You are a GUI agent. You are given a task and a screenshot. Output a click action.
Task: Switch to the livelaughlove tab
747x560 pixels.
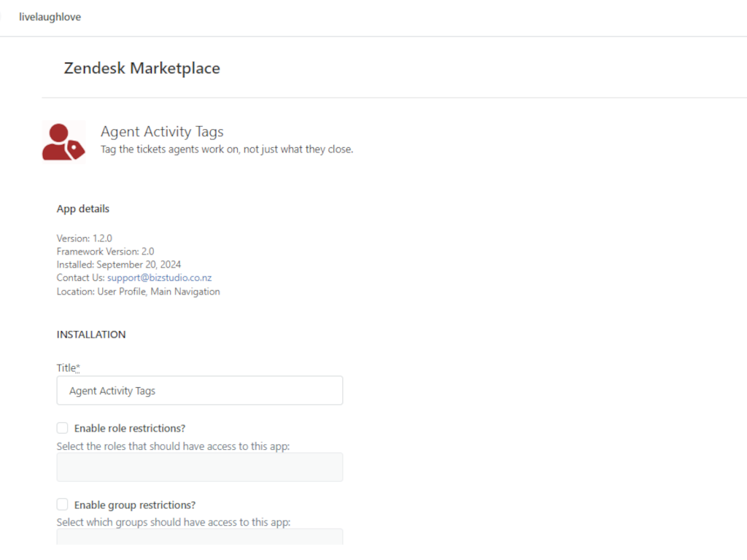(x=50, y=17)
